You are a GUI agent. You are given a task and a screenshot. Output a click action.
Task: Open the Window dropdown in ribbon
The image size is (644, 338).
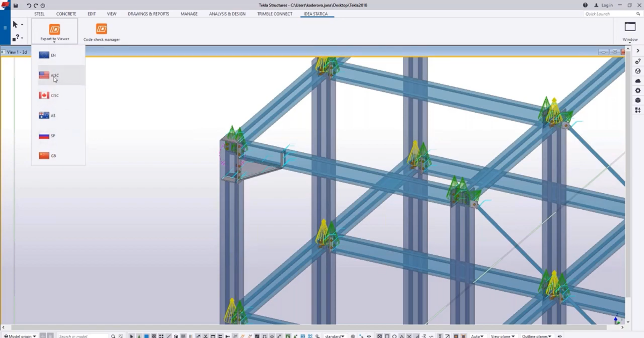click(630, 33)
